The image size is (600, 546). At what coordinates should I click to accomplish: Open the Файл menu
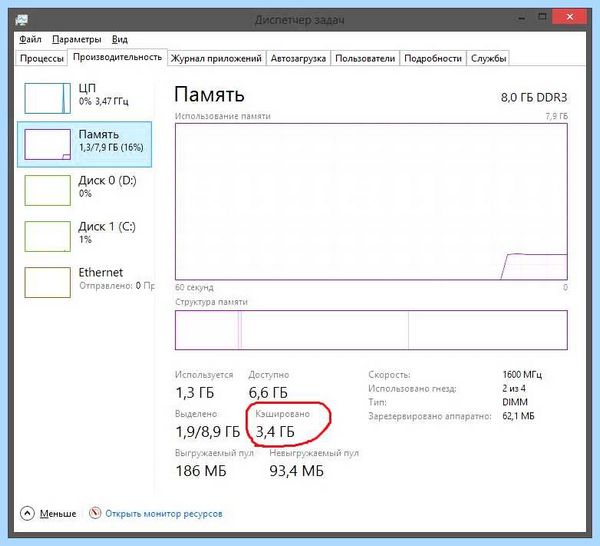(30, 39)
